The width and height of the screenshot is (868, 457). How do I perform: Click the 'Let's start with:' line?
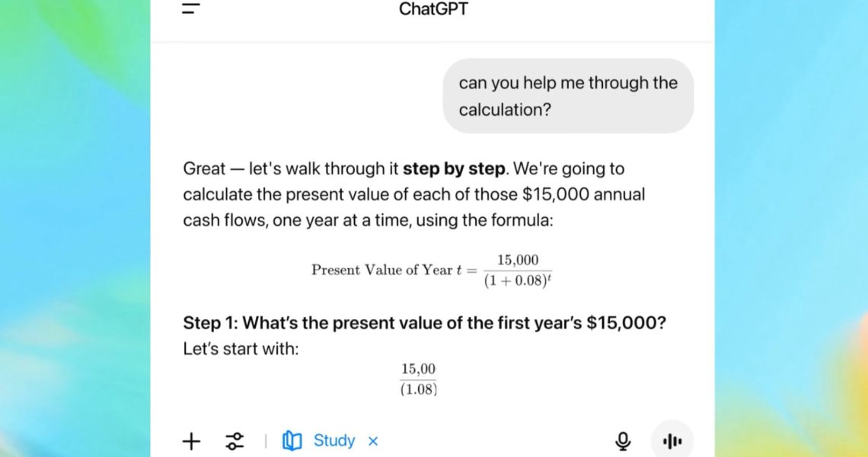[x=241, y=349]
